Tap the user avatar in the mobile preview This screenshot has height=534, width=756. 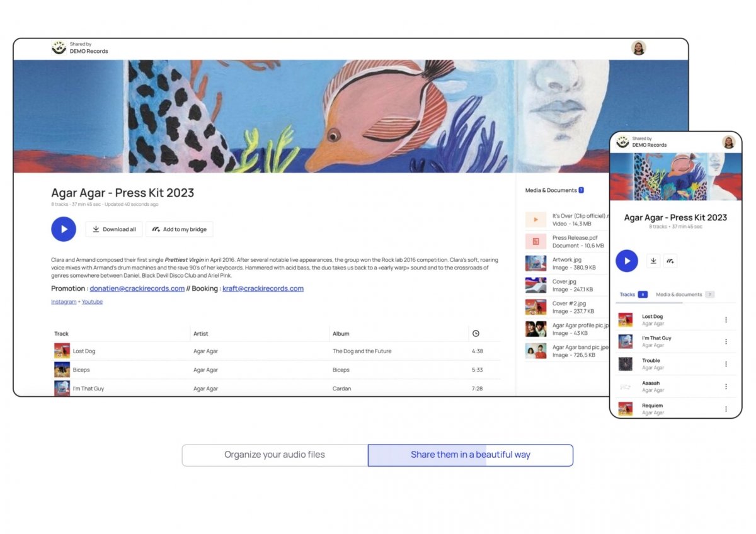(x=728, y=142)
